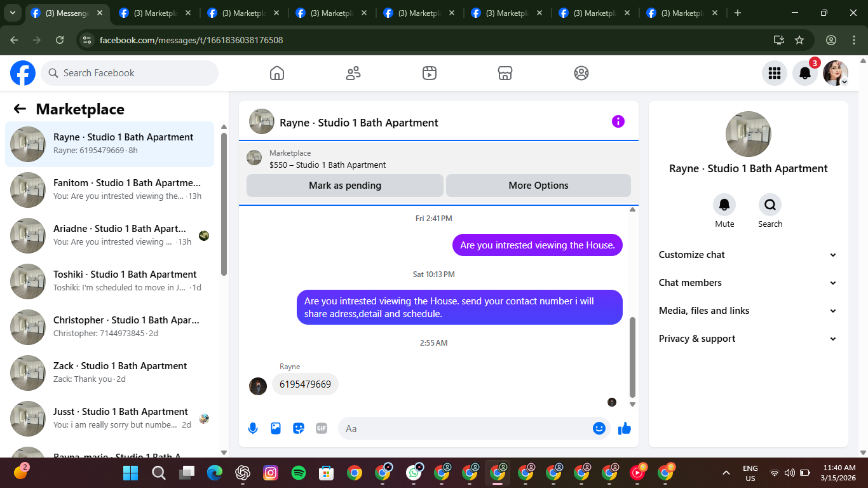Go to Facebook Home feed icon
The width and height of the screenshot is (868, 488).
(277, 73)
